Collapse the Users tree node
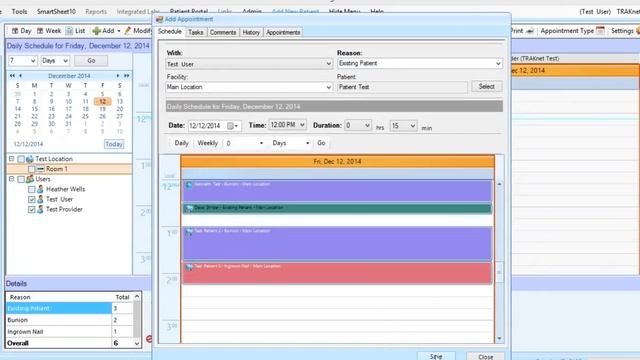The width and height of the screenshot is (640, 360). coord(11,179)
